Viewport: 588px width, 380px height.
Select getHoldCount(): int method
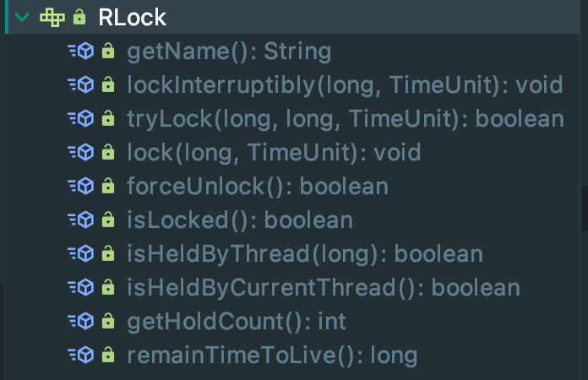pos(237,322)
